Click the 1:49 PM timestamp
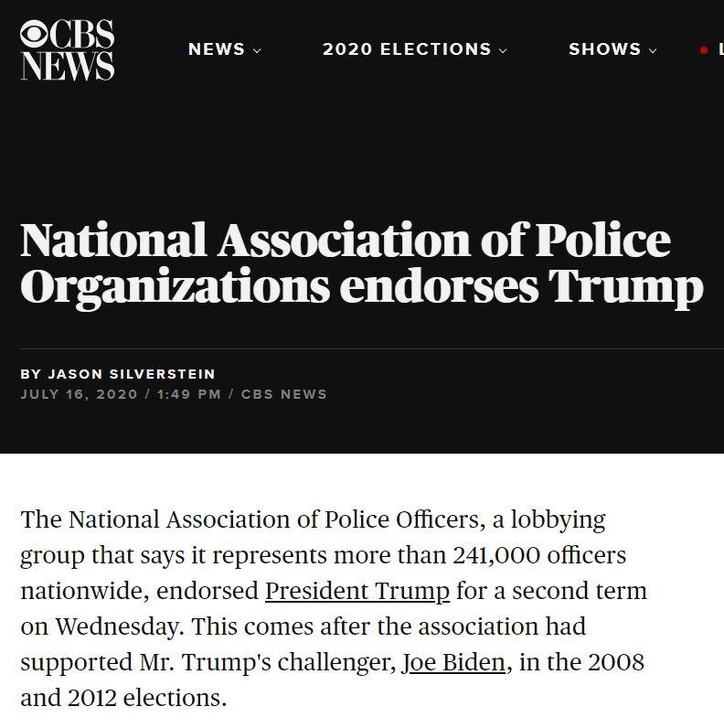 coord(189,395)
